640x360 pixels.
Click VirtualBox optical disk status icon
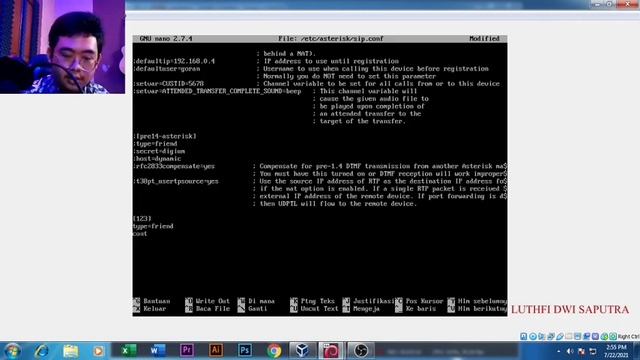(533, 336)
